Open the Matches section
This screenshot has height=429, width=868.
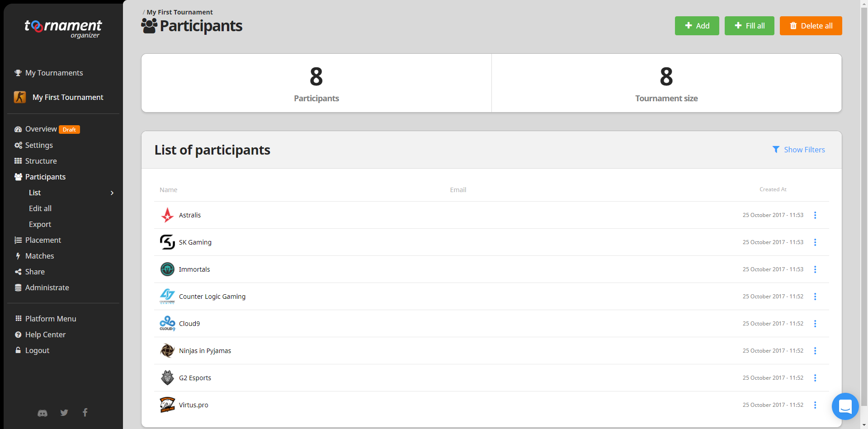39,256
